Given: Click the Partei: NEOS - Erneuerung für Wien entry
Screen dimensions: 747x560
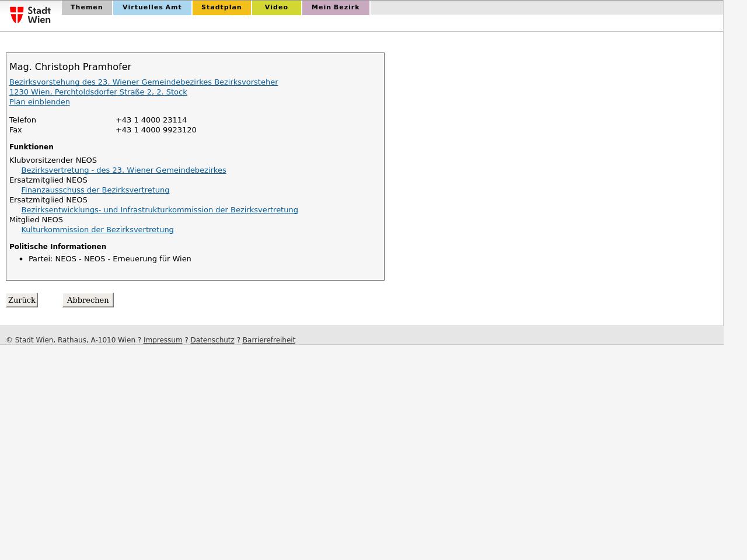Looking at the screenshot, I should coord(110,259).
